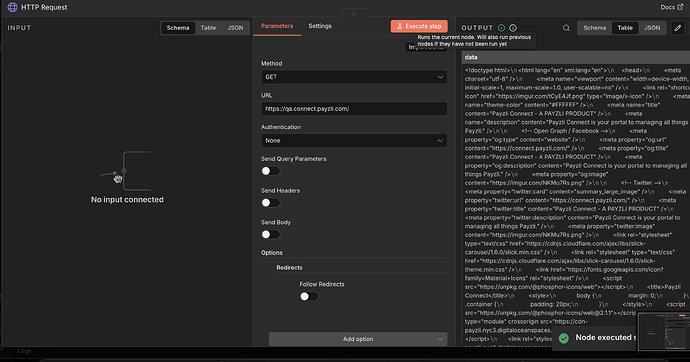
Task: Search the output data with magnifier icon
Action: tap(566, 28)
